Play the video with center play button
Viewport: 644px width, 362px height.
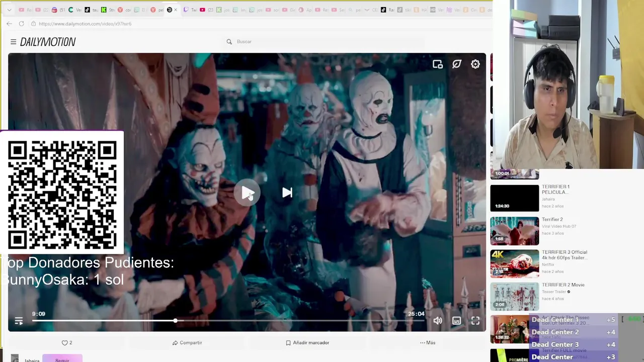point(247,193)
